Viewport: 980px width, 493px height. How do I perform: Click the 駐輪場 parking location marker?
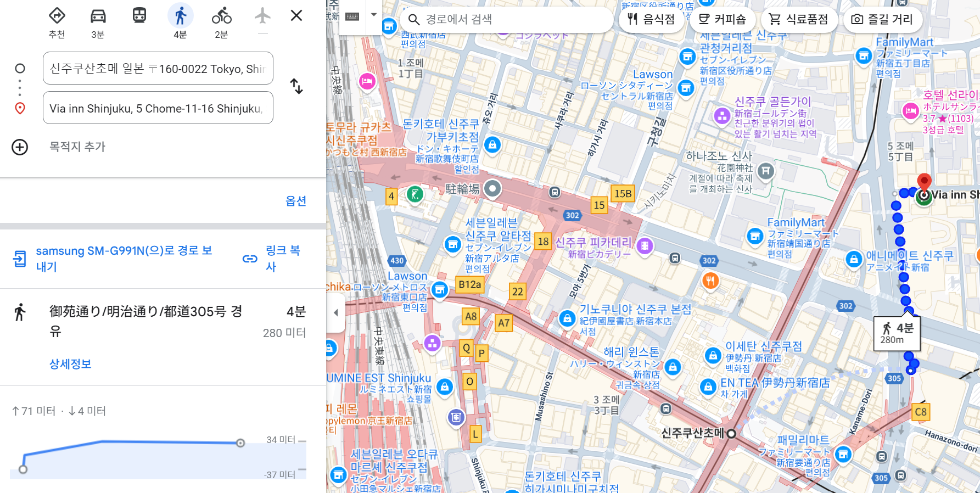tap(492, 189)
